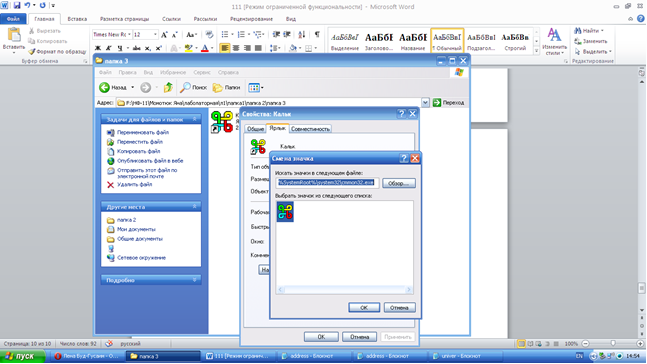The image size is (647, 364).
Task: Open the line spacing dropdown
Action: coord(275,48)
